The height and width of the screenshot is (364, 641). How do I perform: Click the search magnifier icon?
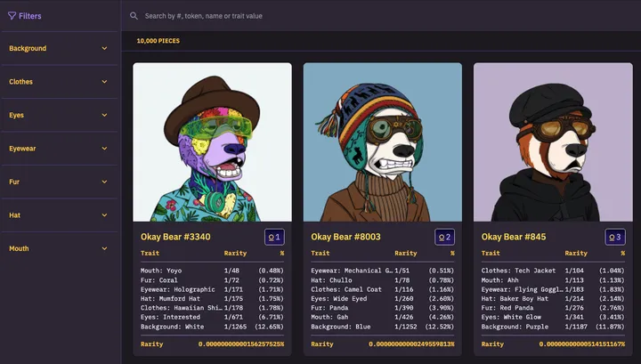click(x=134, y=16)
